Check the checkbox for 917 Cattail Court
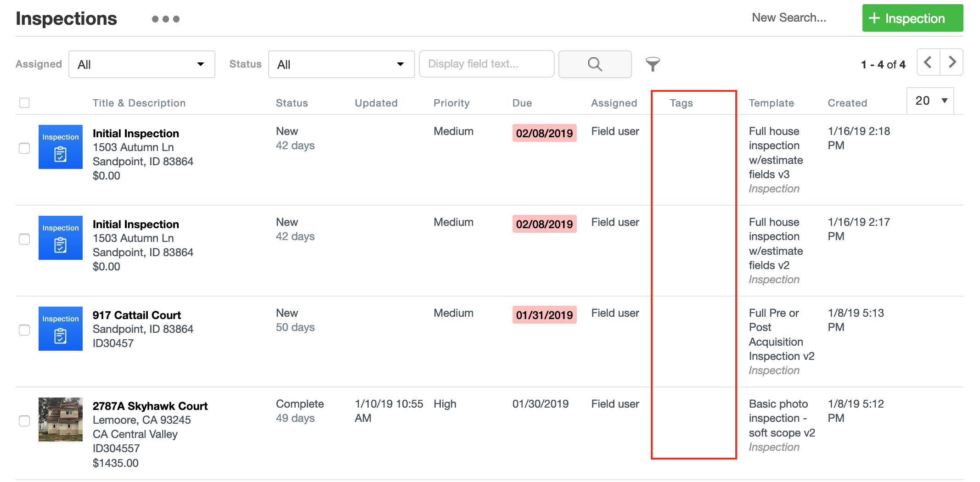Viewport: 980px width, 482px height. (x=24, y=329)
